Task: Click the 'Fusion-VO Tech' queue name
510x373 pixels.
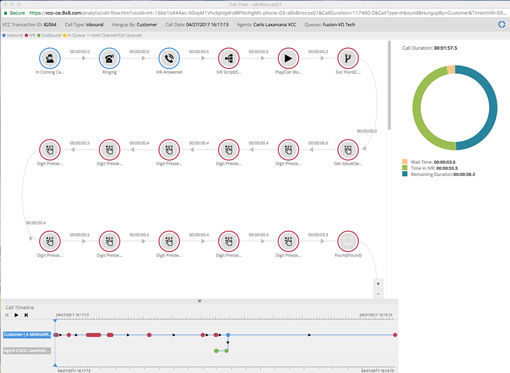Action: tap(339, 25)
